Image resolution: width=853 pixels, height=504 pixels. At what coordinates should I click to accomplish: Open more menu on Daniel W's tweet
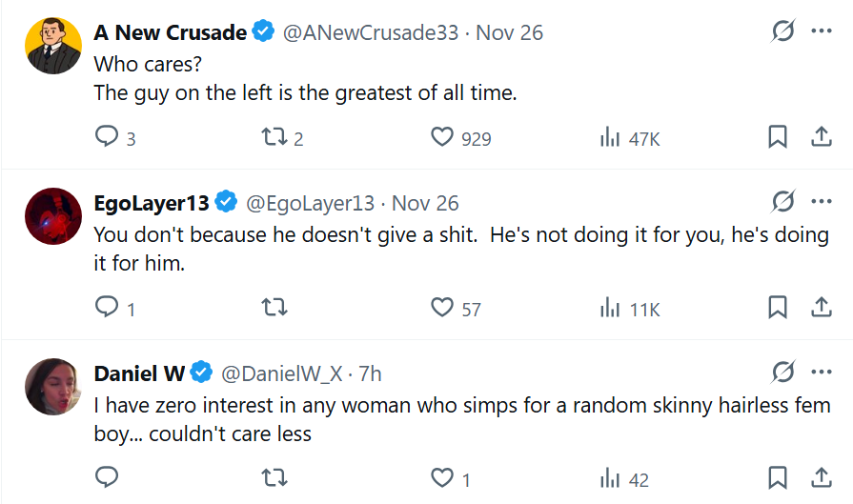tap(822, 373)
